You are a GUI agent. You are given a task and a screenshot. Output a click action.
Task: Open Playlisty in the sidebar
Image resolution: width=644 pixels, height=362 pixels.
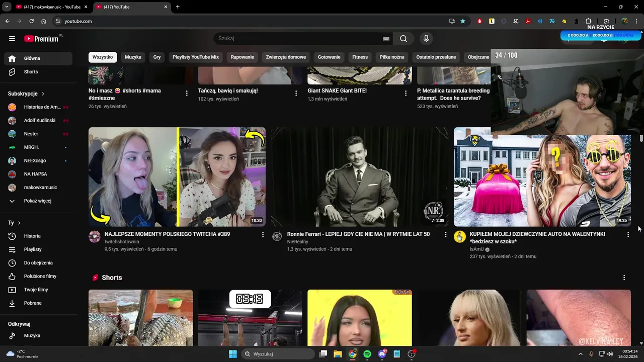[38, 249]
